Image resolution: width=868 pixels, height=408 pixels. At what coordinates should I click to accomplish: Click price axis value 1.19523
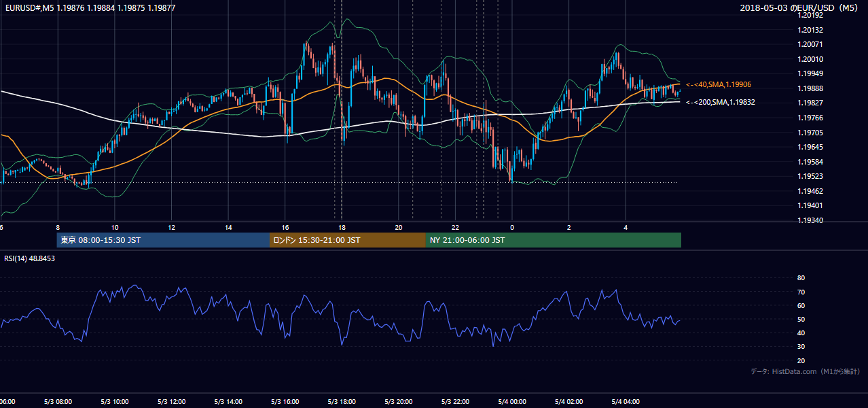point(811,176)
